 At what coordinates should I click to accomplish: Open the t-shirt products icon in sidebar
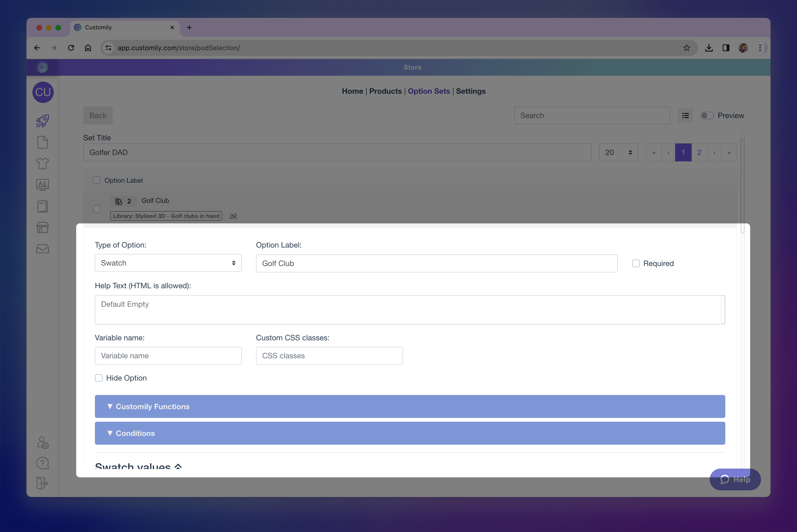(42, 163)
